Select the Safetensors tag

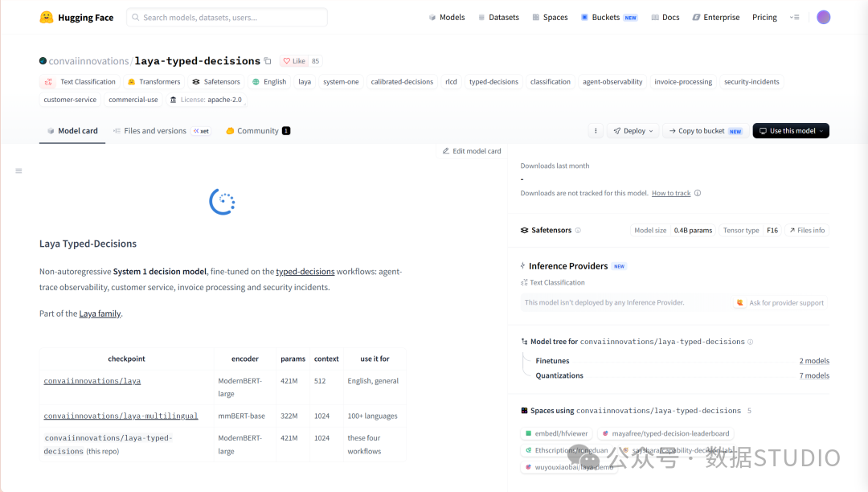(x=216, y=82)
